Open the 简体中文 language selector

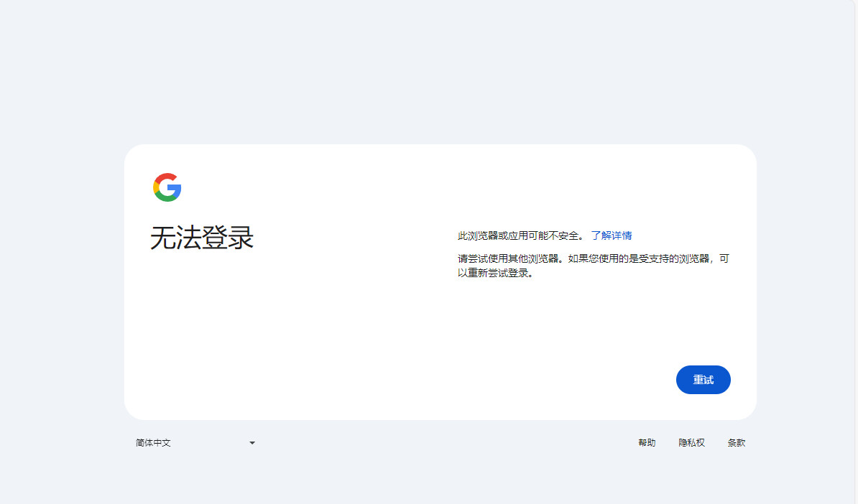[x=153, y=443]
